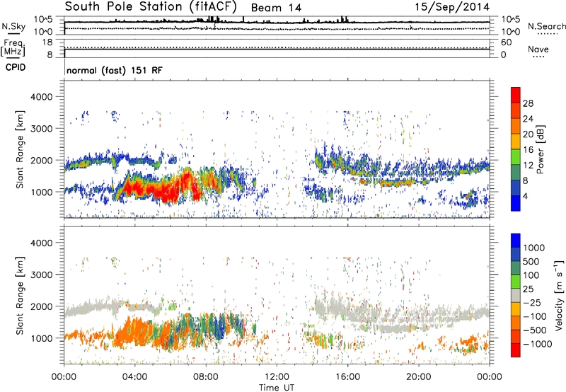Click the gray segment of Velocity color bar
Image resolution: width=566 pixels, height=392 pixels.
click(x=516, y=296)
